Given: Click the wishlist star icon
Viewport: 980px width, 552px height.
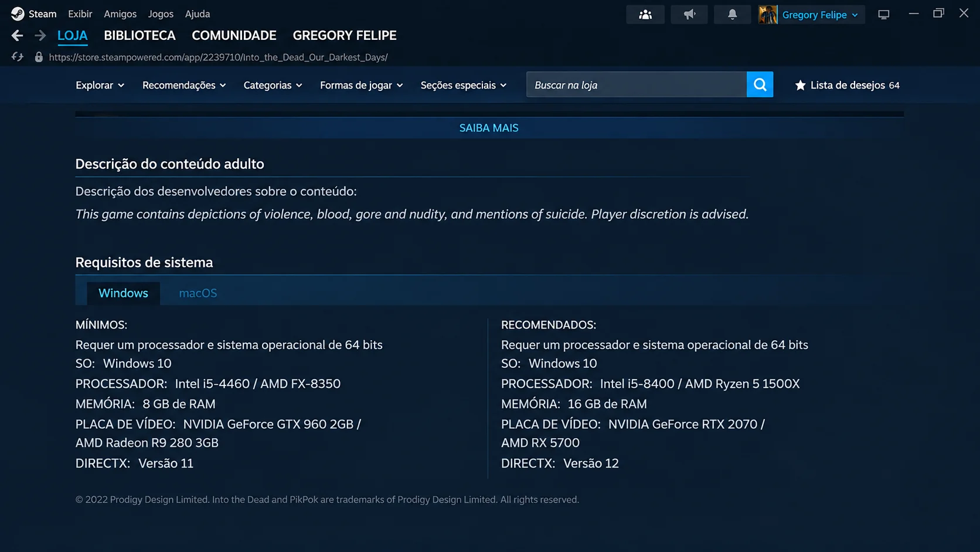Looking at the screenshot, I should coord(800,85).
